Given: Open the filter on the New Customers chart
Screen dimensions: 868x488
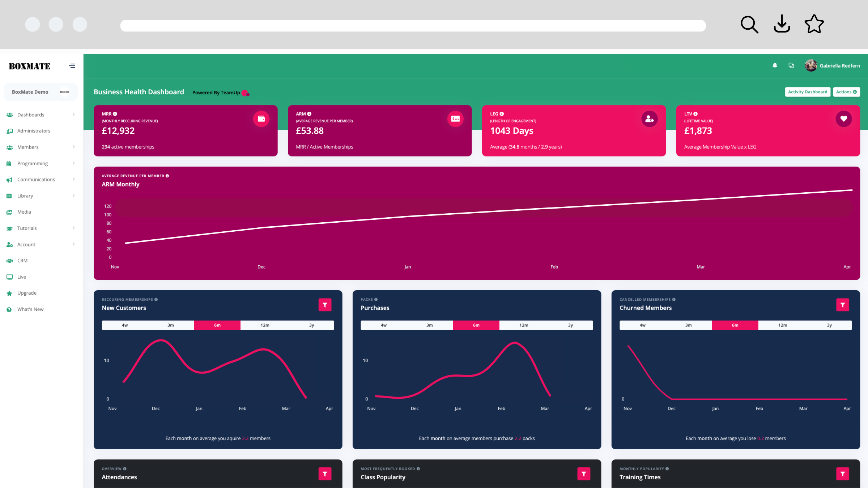Looking at the screenshot, I should point(325,305).
